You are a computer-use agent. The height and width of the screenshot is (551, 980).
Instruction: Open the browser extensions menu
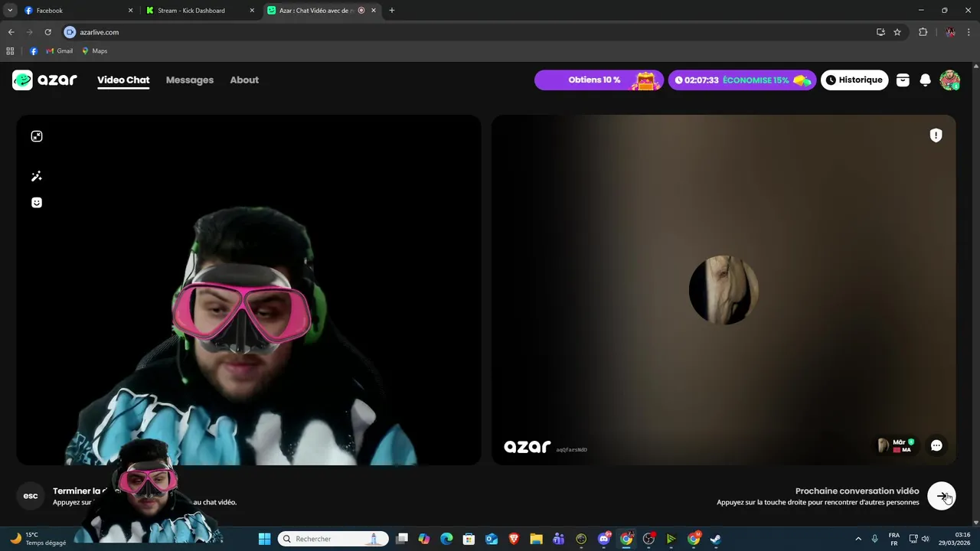coord(923,32)
